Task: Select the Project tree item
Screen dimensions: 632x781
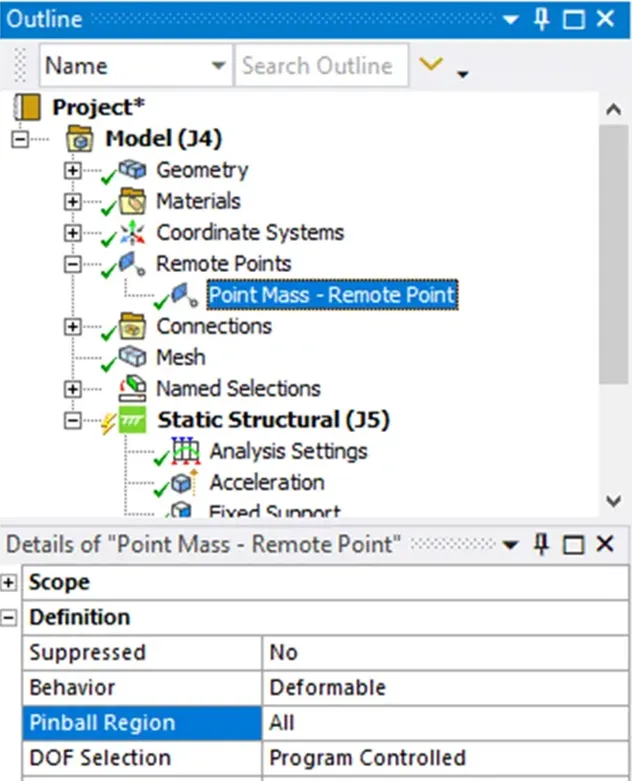Action: pos(99,107)
